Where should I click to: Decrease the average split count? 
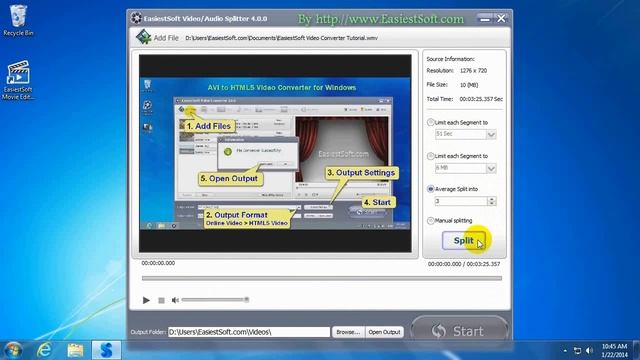coord(492,203)
